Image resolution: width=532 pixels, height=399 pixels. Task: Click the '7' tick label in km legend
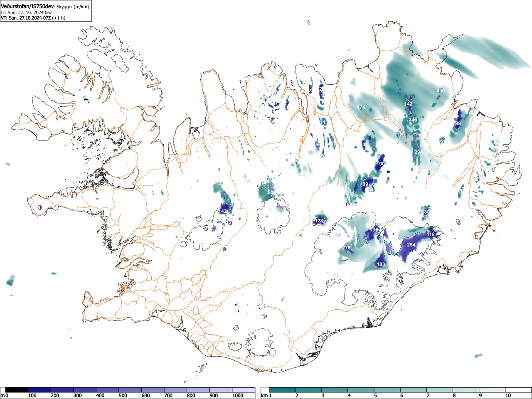coord(428,396)
